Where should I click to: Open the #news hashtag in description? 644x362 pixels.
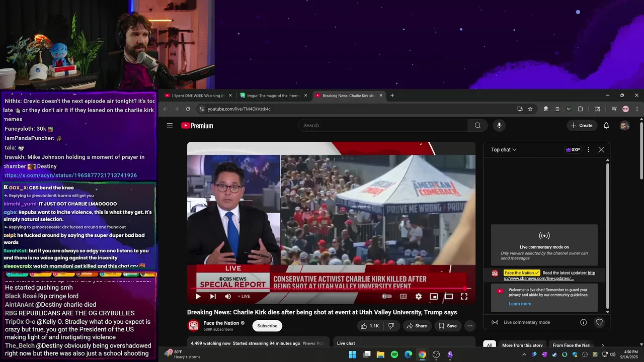tap(309, 343)
